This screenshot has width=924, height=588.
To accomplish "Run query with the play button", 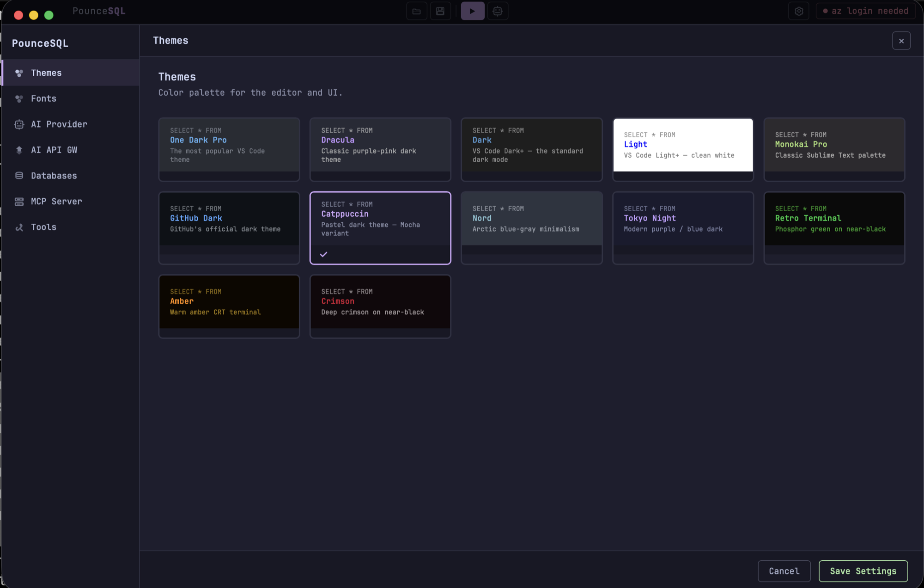I will coord(472,11).
